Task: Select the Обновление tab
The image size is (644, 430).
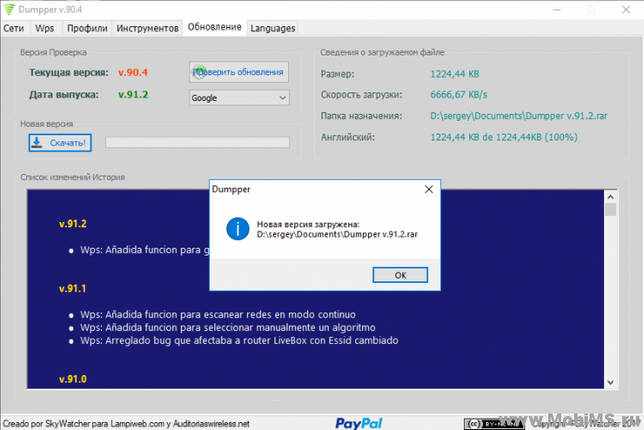Action: pos(214,27)
